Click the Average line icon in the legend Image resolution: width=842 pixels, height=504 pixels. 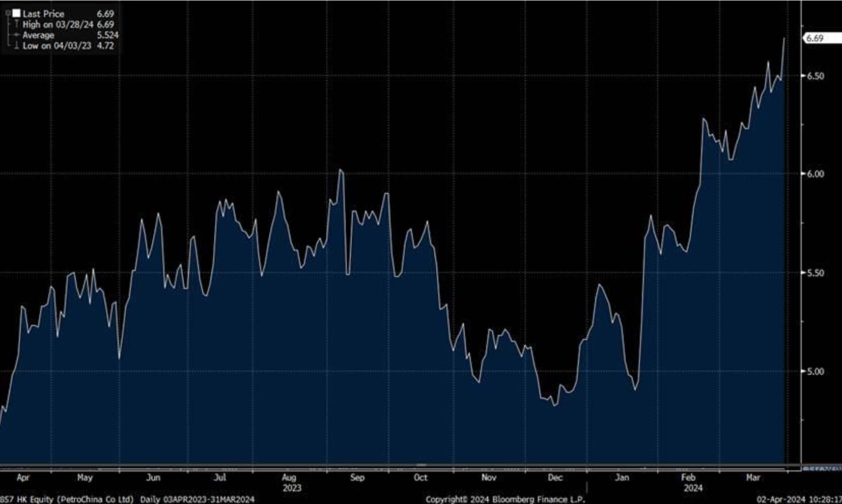[x=17, y=35]
